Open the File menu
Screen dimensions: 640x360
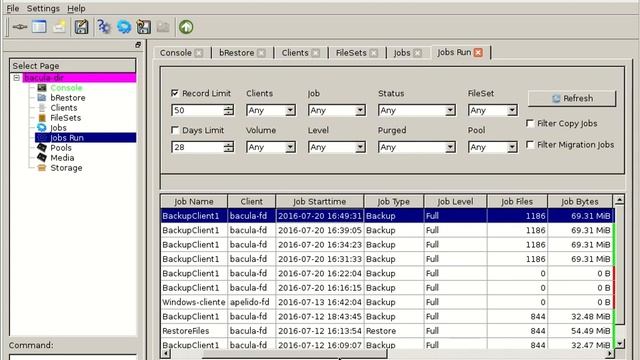pyautogui.click(x=13, y=8)
